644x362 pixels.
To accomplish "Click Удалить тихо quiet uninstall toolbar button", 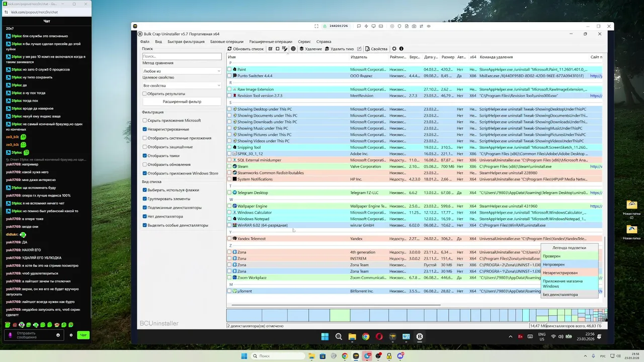I will point(340,49).
